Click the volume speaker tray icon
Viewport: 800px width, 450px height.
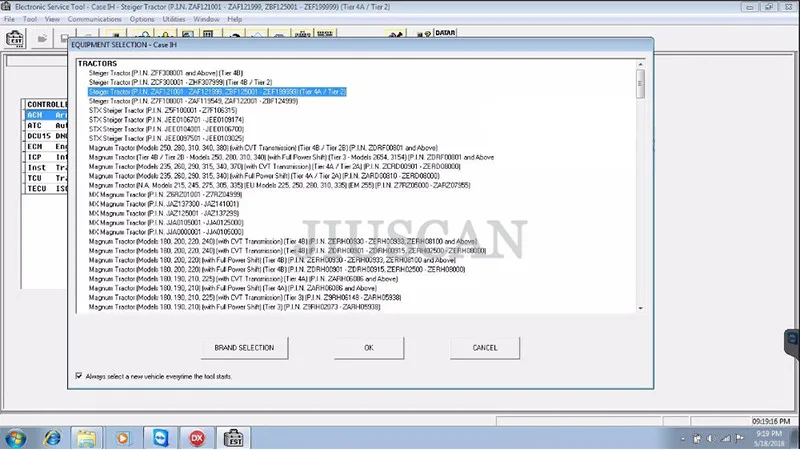[710, 438]
